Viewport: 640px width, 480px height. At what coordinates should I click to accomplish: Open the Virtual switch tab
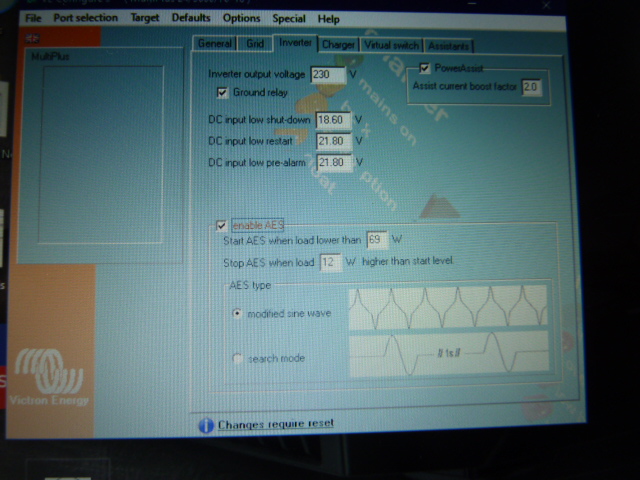(x=391, y=45)
